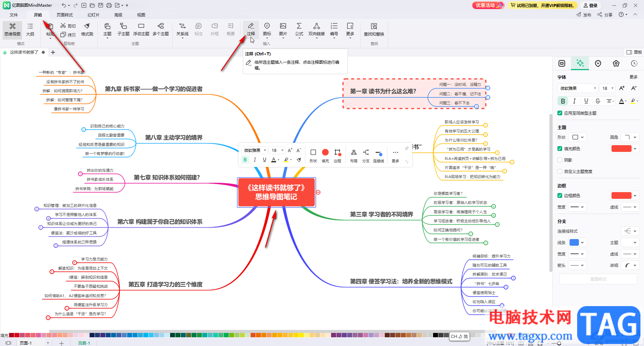Select the 格式刷 format painter
This screenshot has height=346, width=644.
point(87,29)
